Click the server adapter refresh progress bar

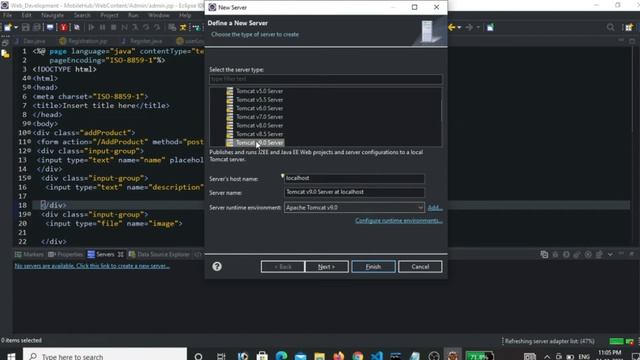[617, 341]
